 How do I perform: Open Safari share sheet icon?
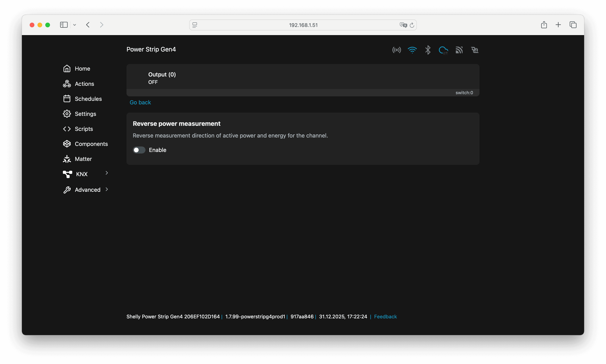coord(544,25)
